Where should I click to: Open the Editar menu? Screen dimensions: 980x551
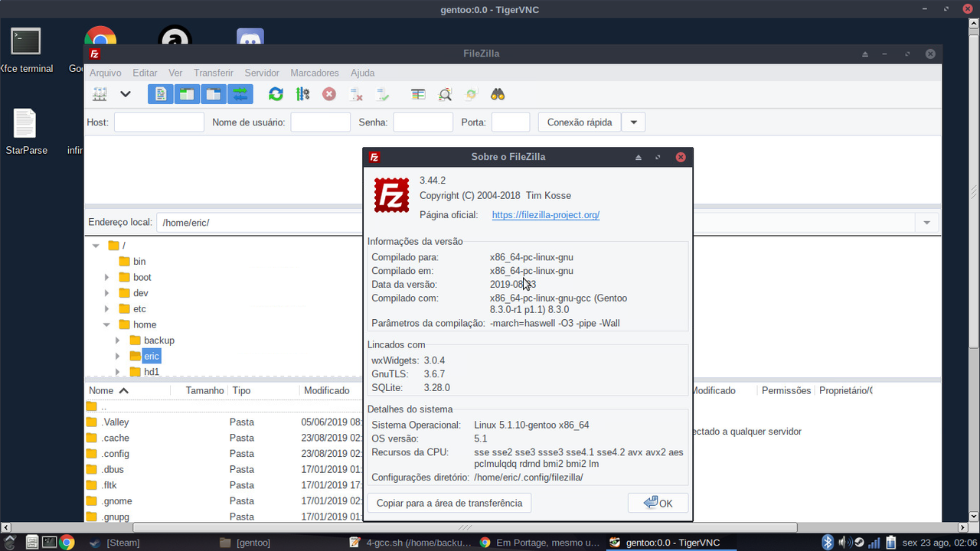145,73
